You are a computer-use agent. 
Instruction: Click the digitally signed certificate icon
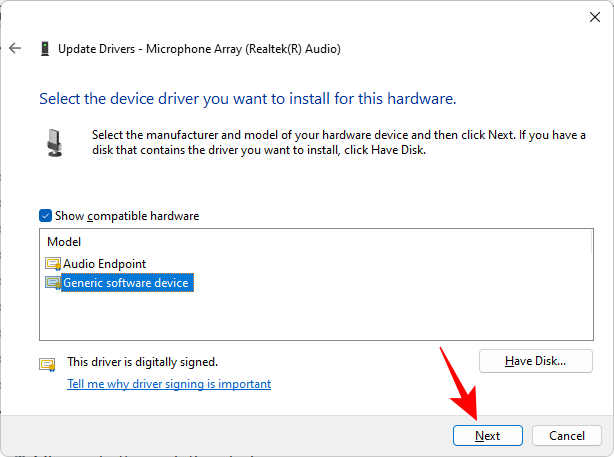[x=47, y=364]
